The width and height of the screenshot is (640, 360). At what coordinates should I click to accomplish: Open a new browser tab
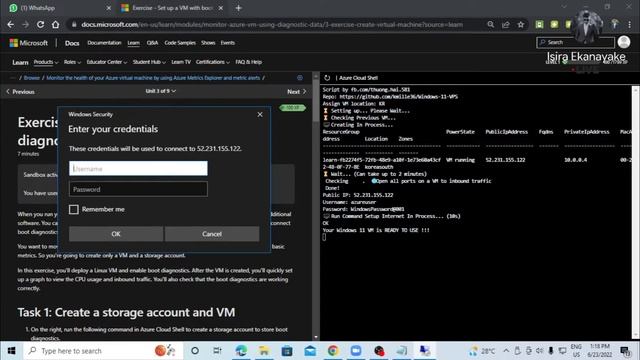click(x=239, y=8)
